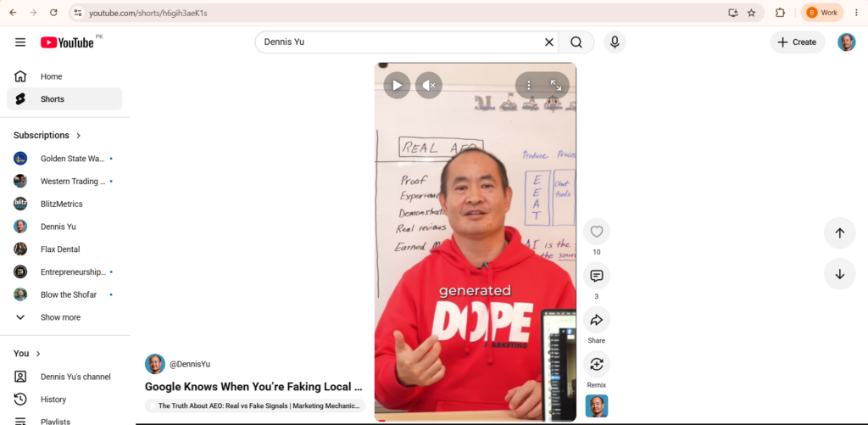The height and width of the screenshot is (425, 868).
Task: Clear the search box with X icon
Action: (x=549, y=42)
